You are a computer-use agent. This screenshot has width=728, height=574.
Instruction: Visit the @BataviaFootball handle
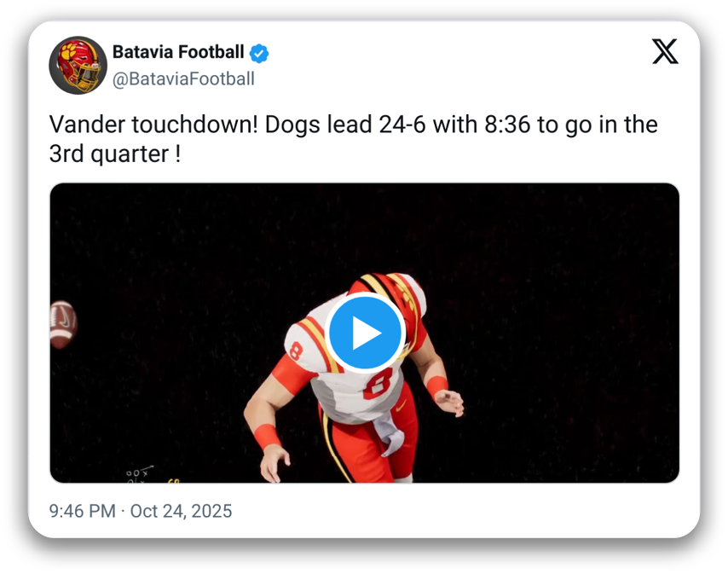(x=183, y=79)
